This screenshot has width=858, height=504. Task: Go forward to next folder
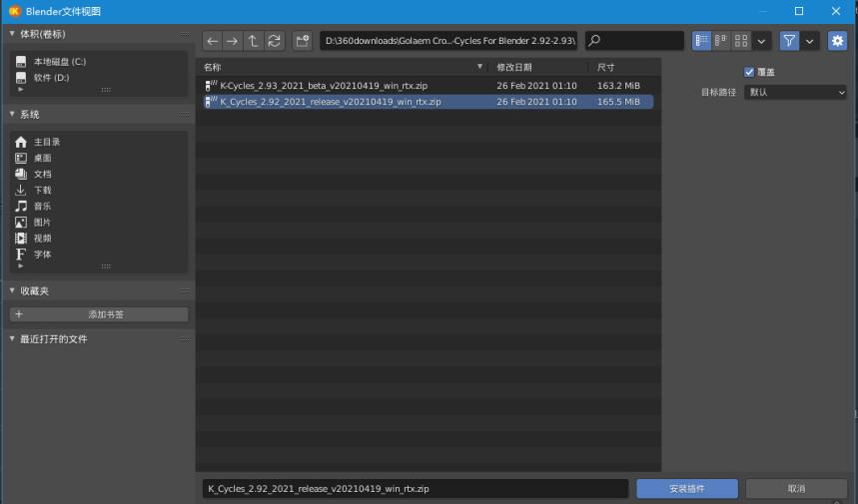[x=232, y=41]
